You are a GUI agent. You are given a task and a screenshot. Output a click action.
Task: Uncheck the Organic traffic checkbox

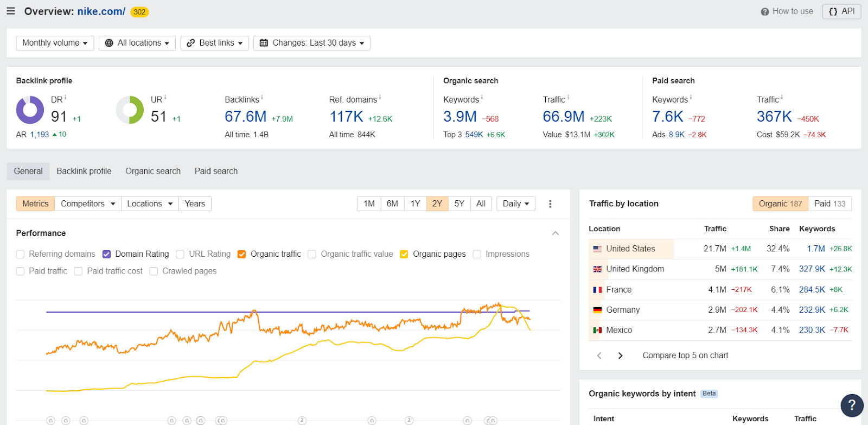pos(242,254)
